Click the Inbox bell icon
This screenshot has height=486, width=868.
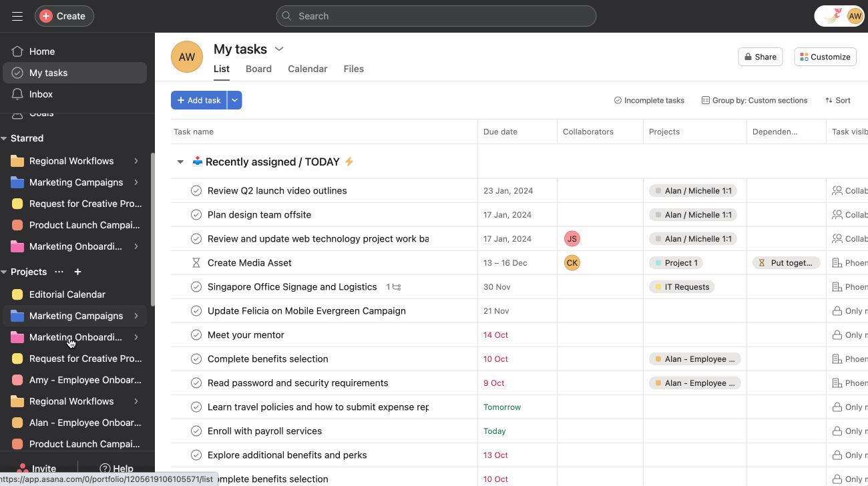[17, 94]
